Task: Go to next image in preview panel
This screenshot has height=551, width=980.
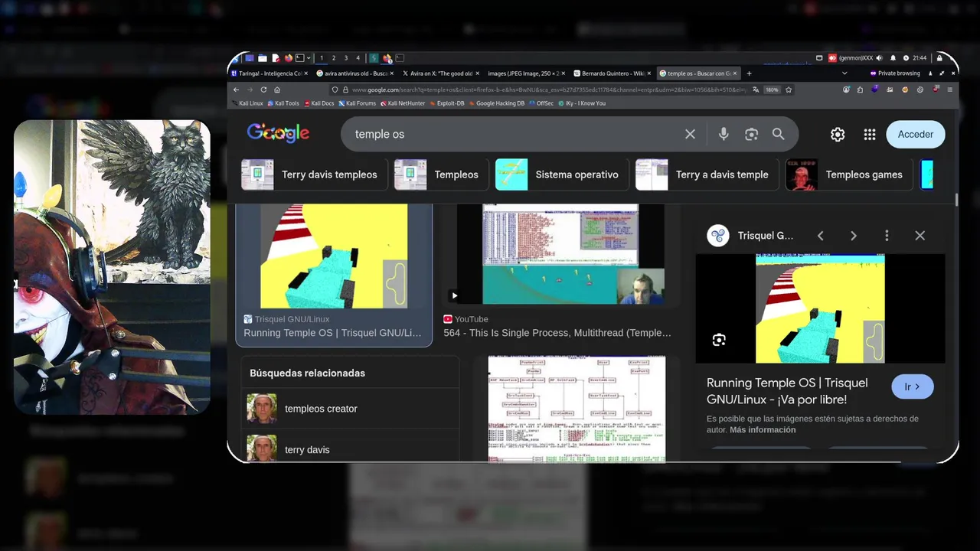Action: [854, 236]
